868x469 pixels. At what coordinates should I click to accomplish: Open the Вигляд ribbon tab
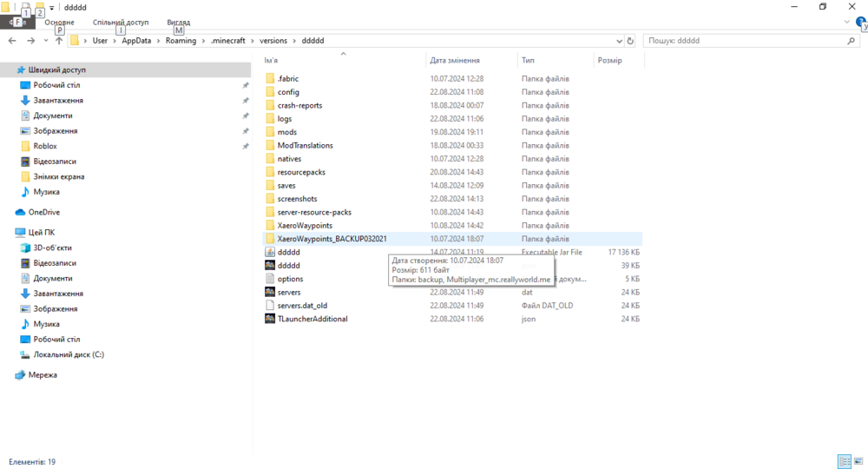click(x=178, y=23)
